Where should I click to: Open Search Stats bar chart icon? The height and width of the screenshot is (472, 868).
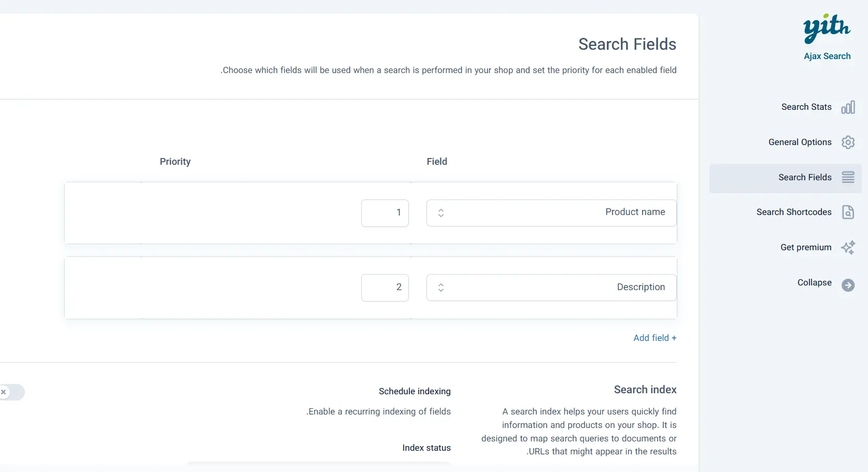tap(848, 107)
